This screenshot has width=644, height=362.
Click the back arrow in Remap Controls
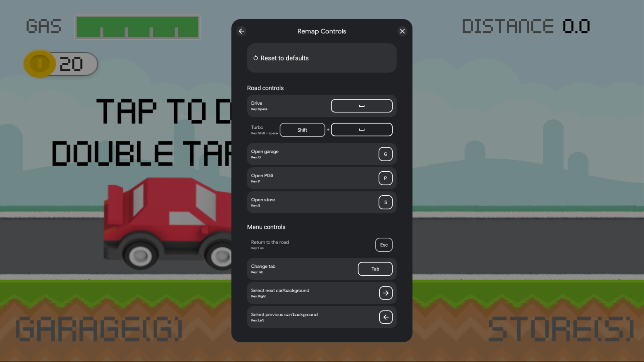pyautogui.click(x=242, y=31)
